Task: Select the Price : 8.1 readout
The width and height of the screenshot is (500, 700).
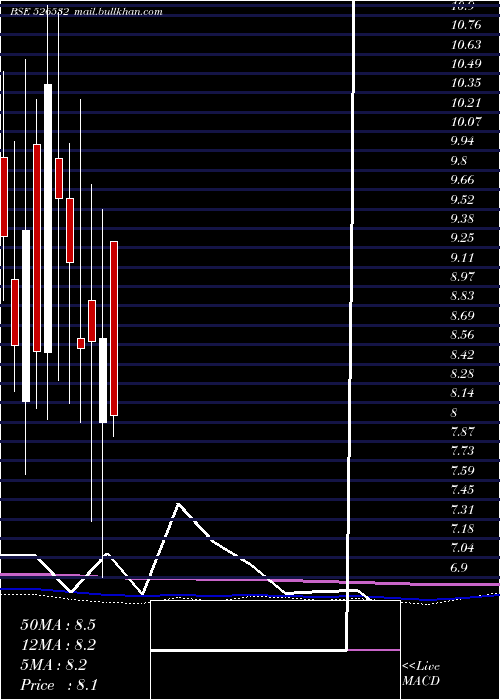Action: [59, 685]
